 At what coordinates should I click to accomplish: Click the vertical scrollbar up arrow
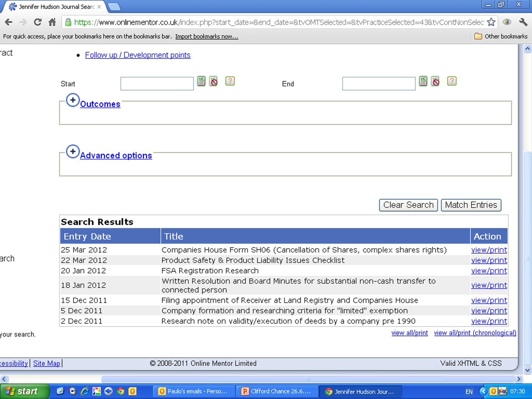[528, 49]
